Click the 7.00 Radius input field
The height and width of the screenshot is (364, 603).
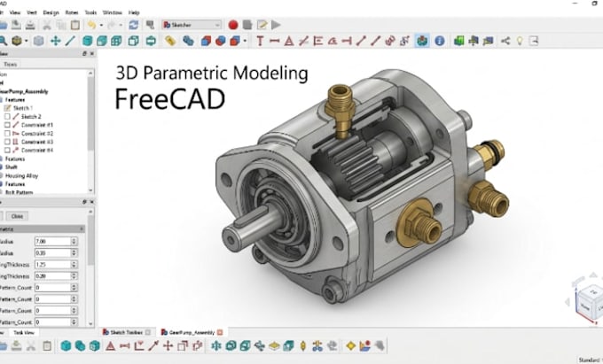click(x=53, y=242)
